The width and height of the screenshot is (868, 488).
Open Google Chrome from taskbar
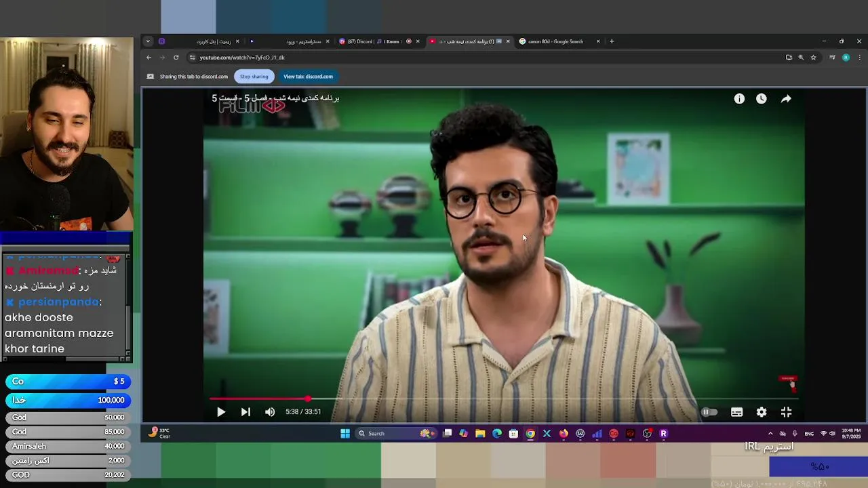[x=530, y=434]
